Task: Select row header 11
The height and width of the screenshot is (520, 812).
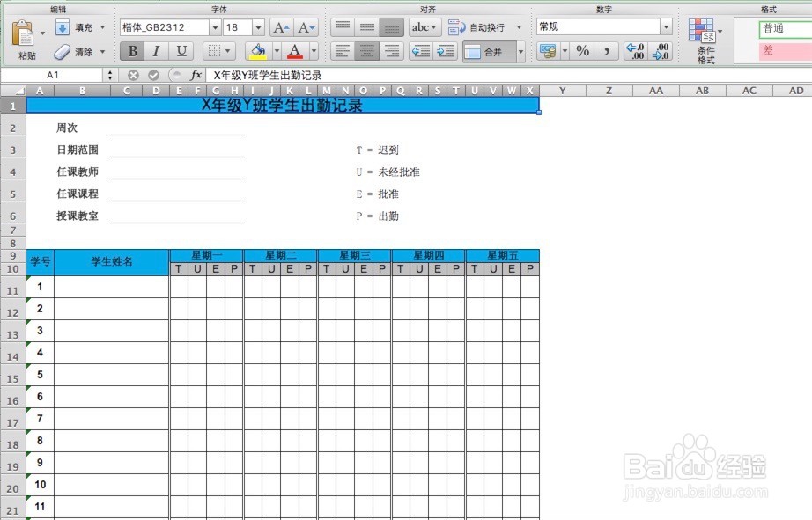Action: point(13,287)
